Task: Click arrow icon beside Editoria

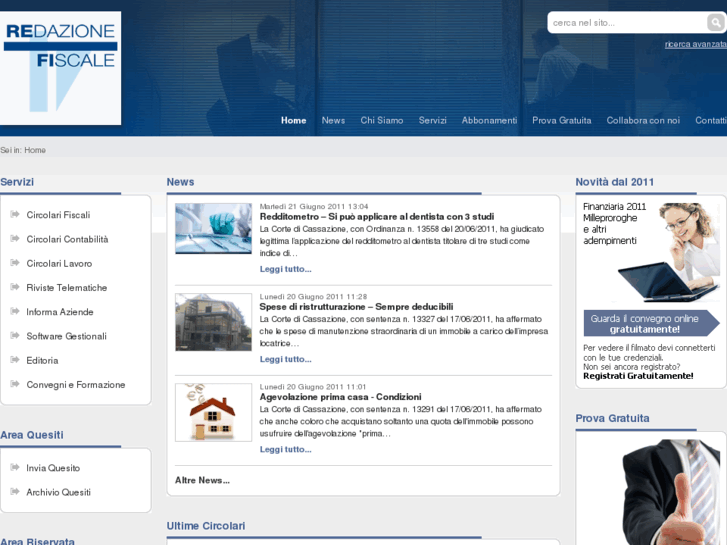Action: tap(15, 360)
